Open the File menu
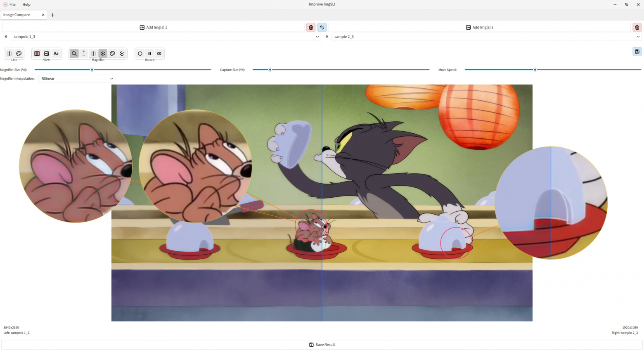 coord(12,5)
